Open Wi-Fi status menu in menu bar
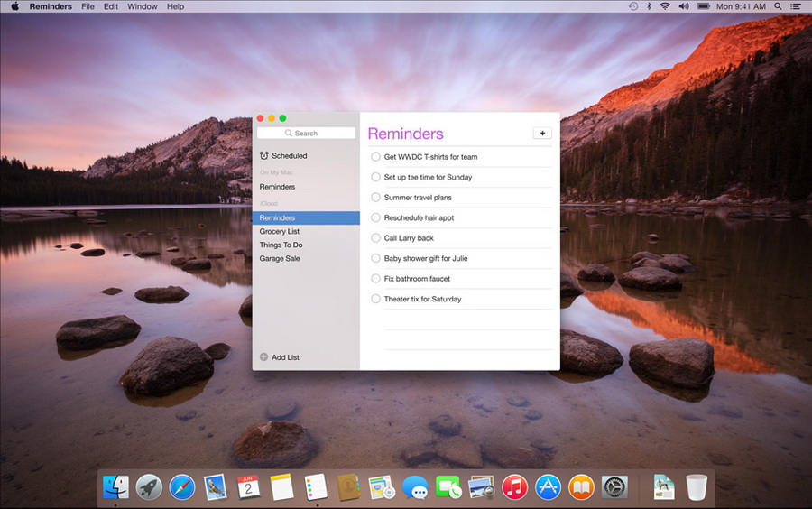 coord(665,6)
